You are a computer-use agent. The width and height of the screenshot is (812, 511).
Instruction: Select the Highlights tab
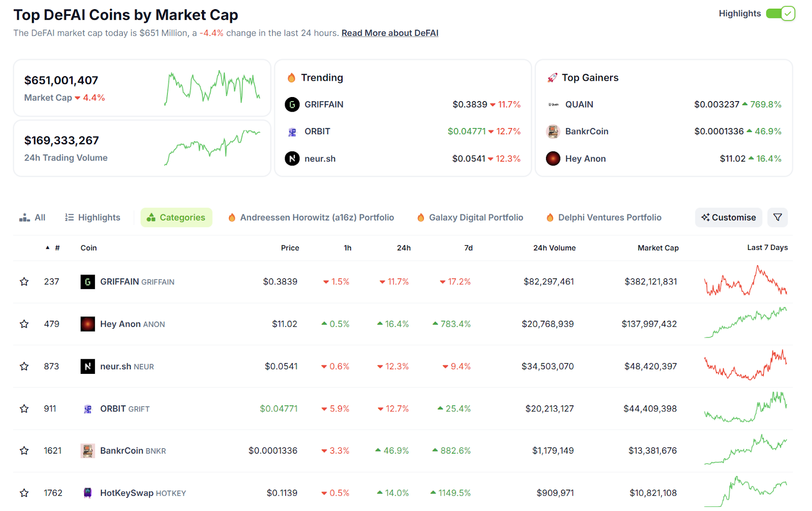coord(92,217)
